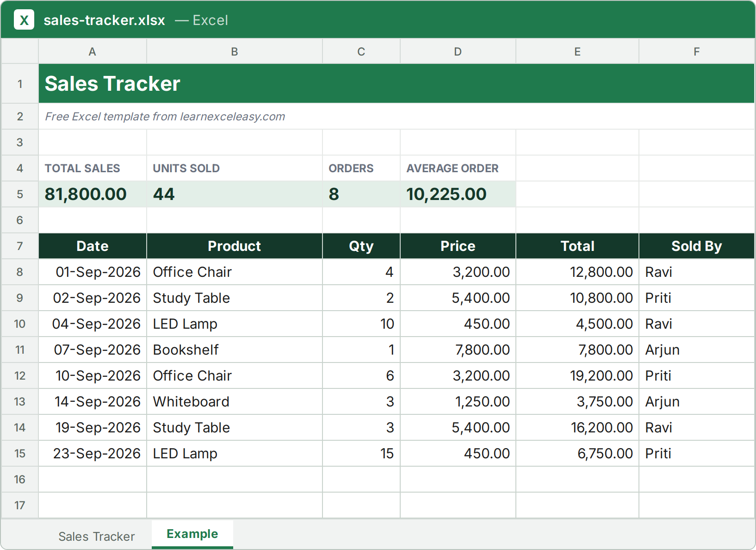Click the sales-tracker.xlsx file name
The image size is (756, 550).
tap(104, 20)
